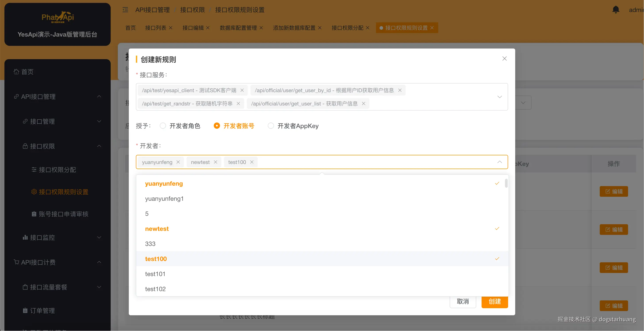Remove the get_randstr API service tag
Viewport: 644px width, 331px height.
pos(238,104)
